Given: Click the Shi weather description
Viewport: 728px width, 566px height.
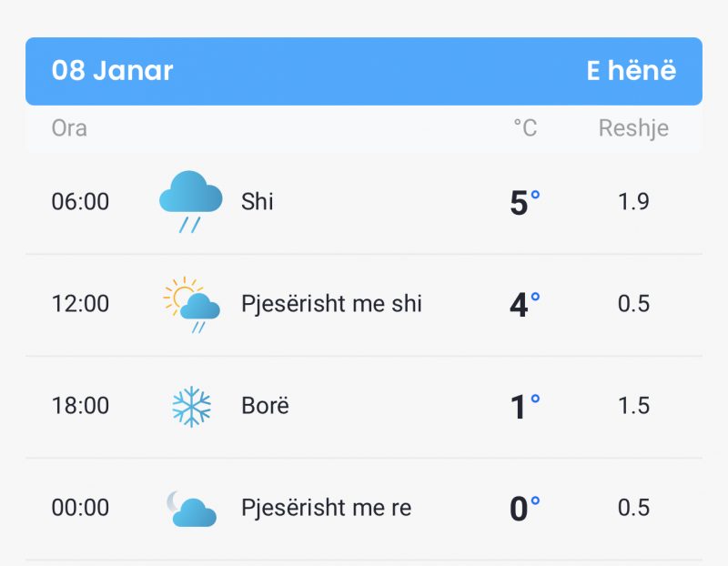Looking at the screenshot, I should pyautogui.click(x=258, y=201).
